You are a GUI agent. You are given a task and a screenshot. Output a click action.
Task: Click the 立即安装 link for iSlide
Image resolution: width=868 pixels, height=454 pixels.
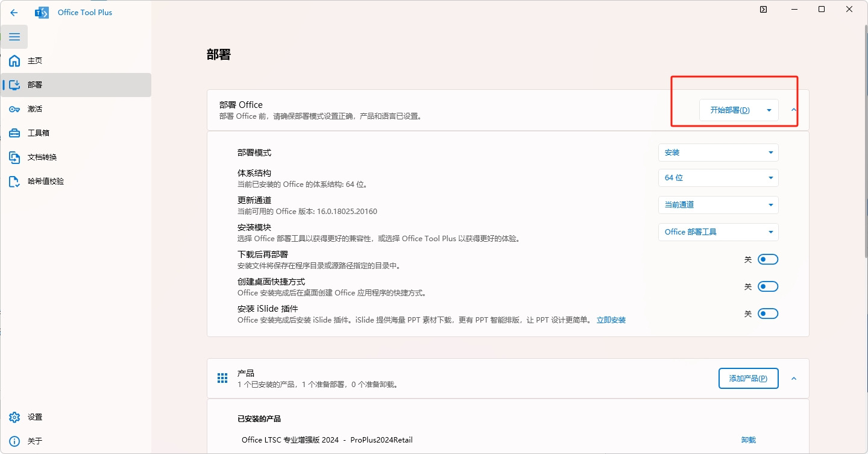[x=611, y=320]
